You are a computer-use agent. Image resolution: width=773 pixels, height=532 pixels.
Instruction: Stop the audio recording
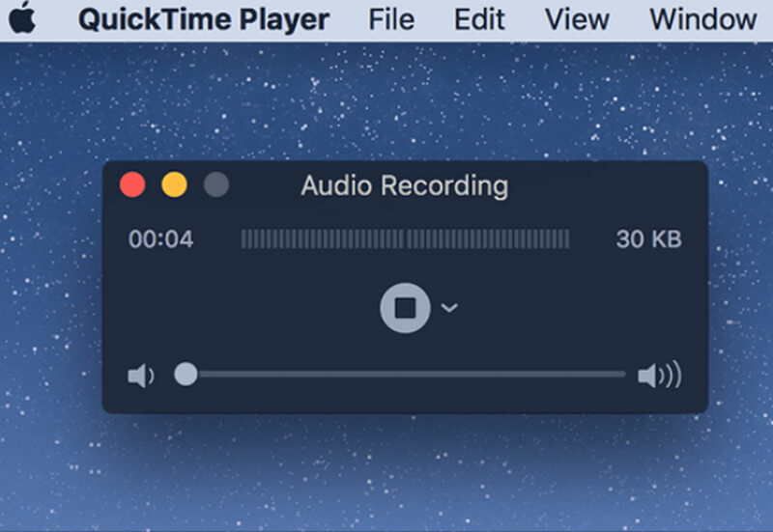pyautogui.click(x=405, y=308)
